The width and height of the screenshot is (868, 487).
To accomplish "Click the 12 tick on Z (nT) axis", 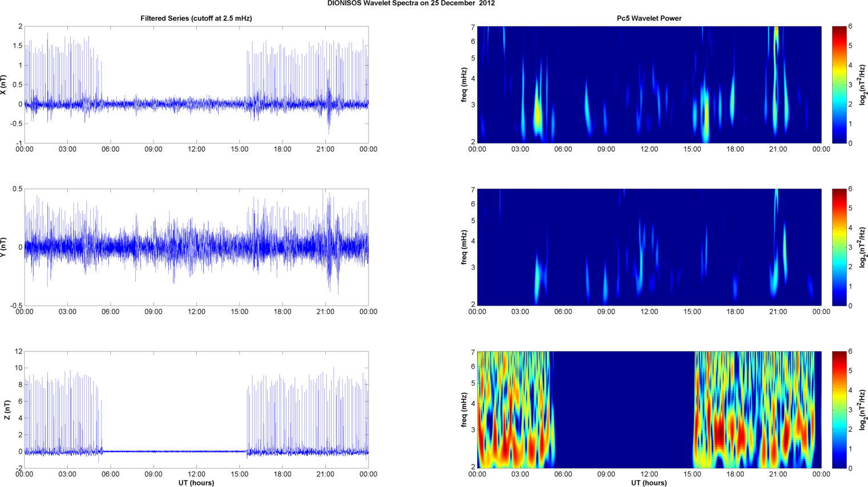I will pos(19,351).
